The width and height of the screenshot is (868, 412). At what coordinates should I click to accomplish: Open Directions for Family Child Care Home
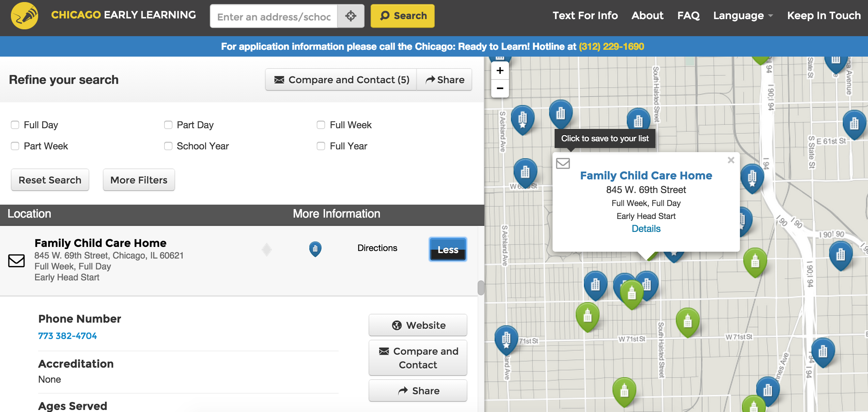tap(377, 248)
